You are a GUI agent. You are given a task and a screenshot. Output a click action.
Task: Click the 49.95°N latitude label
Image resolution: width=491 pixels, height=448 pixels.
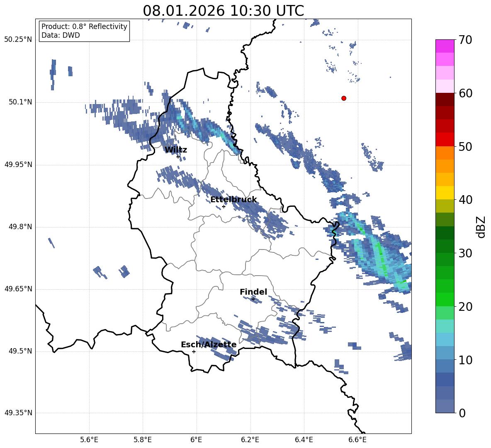(x=18, y=165)
